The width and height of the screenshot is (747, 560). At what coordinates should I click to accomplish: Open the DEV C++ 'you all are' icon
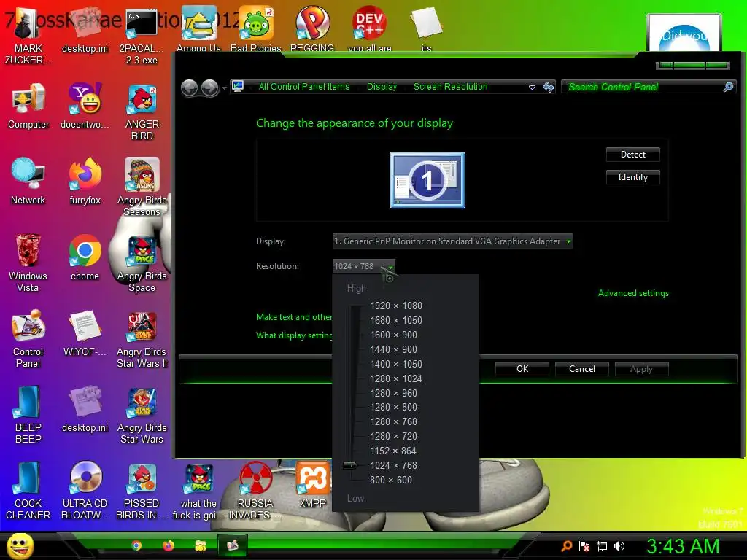pos(369,28)
